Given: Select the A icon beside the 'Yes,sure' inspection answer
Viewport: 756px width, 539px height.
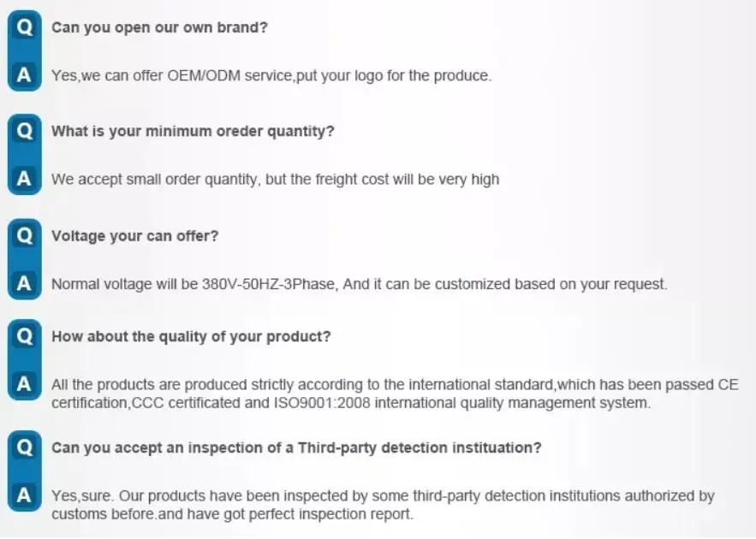Looking at the screenshot, I should pyautogui.click(x=25, y=495).
